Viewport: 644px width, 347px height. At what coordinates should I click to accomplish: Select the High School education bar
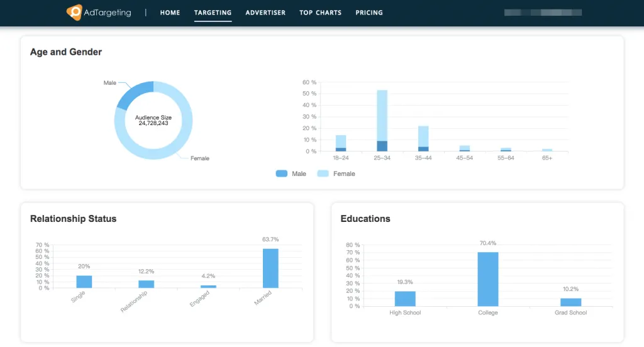405,299
